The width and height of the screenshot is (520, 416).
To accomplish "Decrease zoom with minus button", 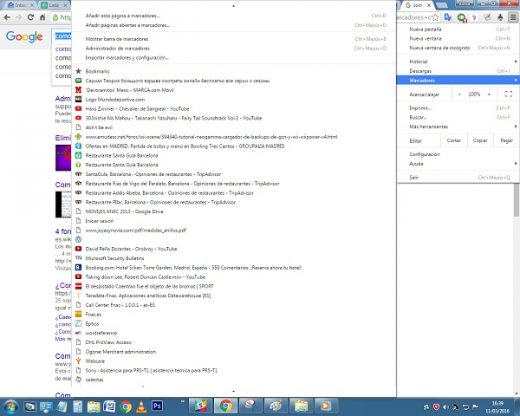I will click(x=459, y=94).
